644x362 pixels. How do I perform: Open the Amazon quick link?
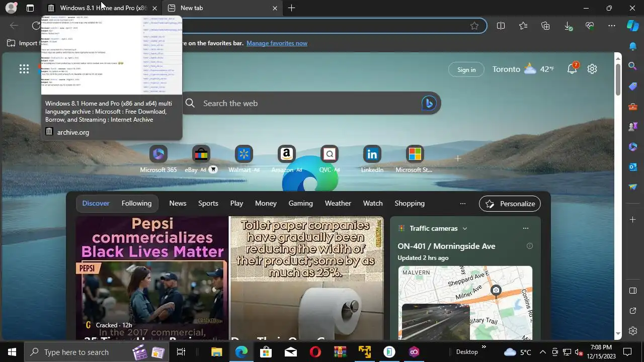[x=287, y=160]
